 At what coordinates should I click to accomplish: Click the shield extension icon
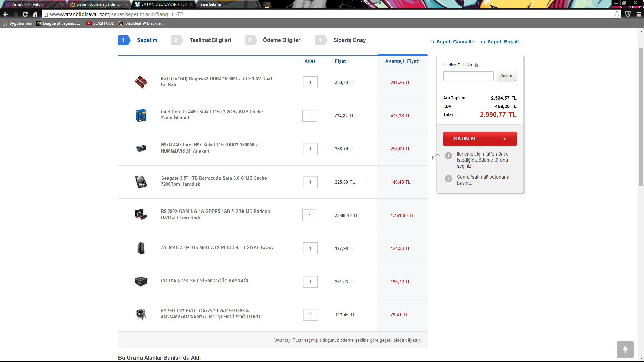click(x=628, y=14)
